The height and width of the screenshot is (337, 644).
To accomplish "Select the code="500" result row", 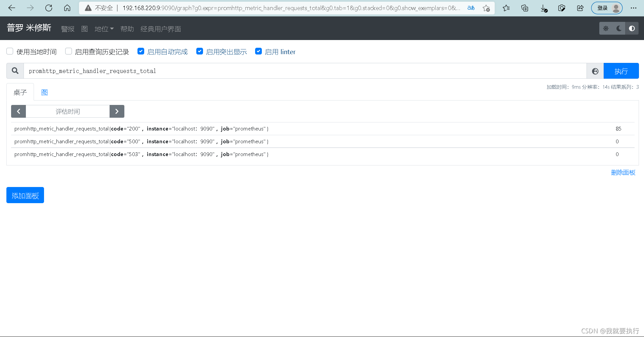I will pyautogui.click(x=323, y=142).
